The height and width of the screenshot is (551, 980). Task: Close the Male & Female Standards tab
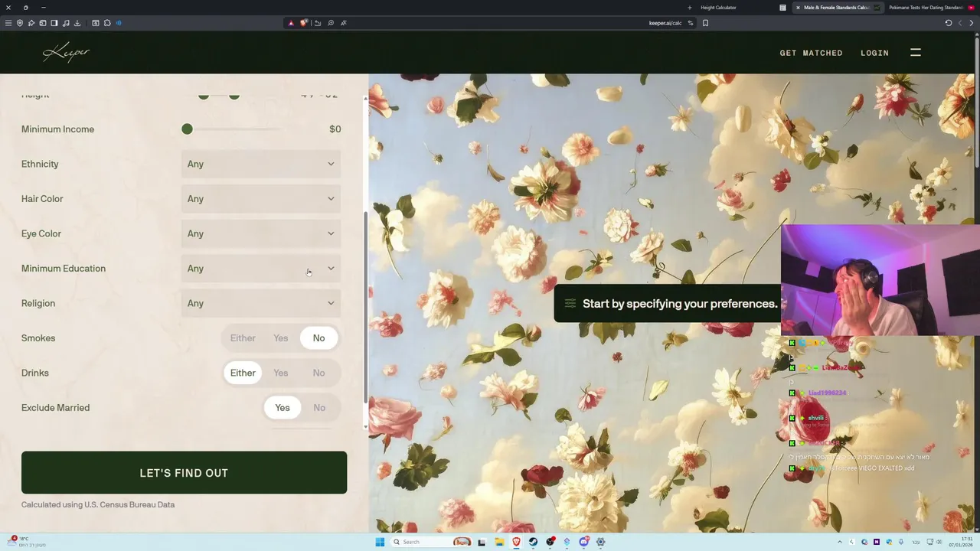798,8
